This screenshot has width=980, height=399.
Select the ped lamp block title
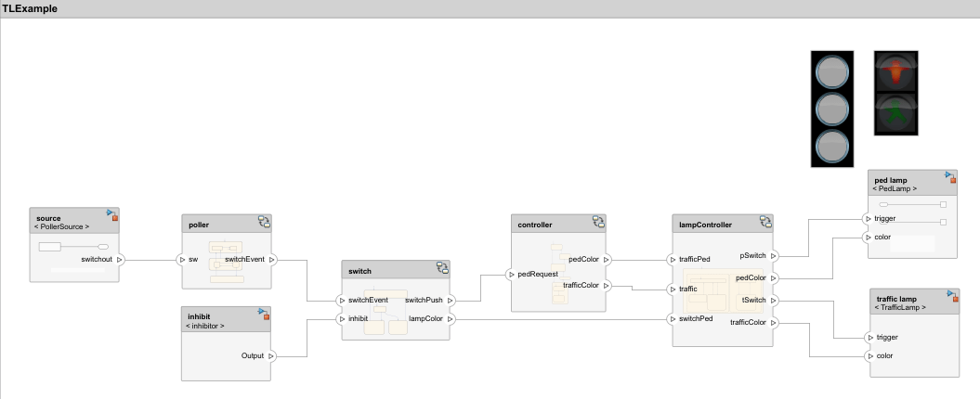891,180
